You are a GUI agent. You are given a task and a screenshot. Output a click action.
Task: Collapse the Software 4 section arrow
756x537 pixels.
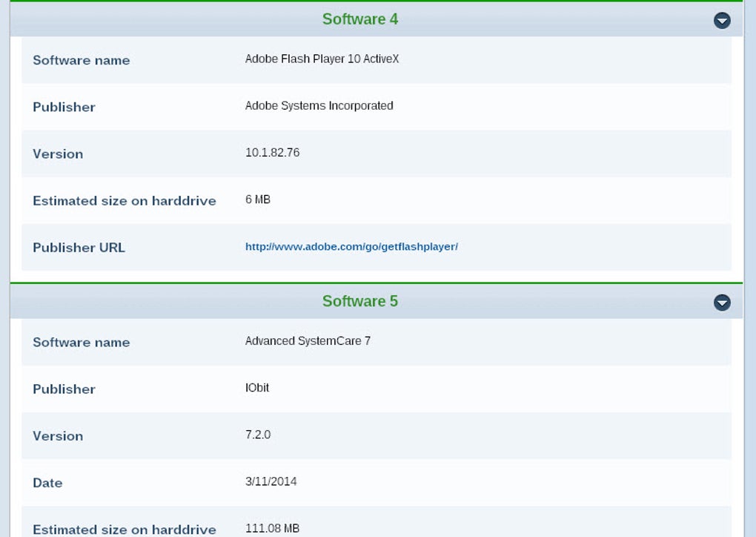(722, 20)
